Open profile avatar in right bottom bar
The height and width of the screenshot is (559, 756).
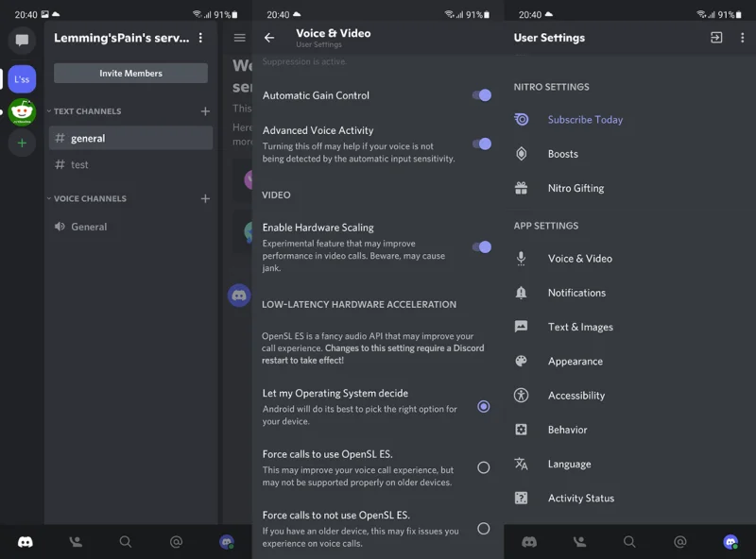[730, 542]
